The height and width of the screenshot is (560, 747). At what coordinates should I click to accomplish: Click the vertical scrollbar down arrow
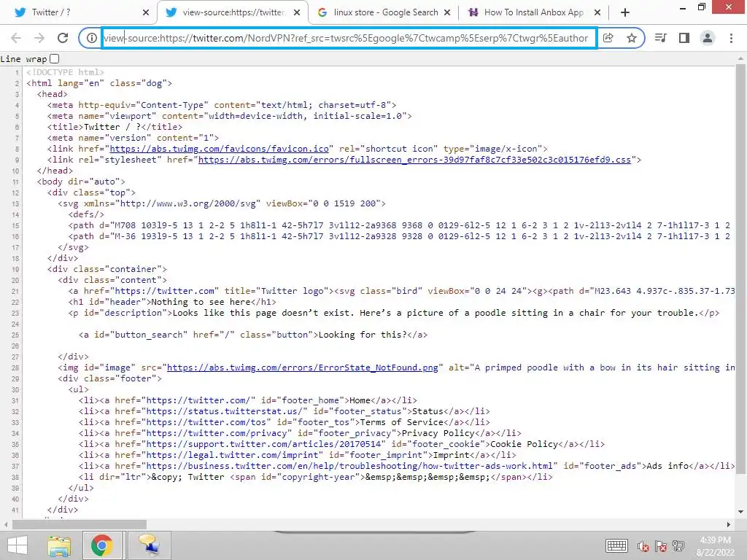(x=740, y=512)
